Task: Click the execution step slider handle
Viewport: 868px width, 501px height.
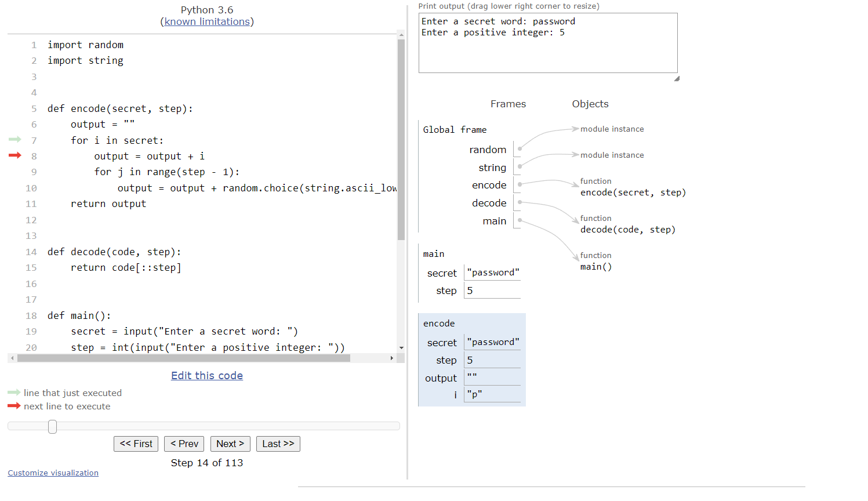Action: 52,426
